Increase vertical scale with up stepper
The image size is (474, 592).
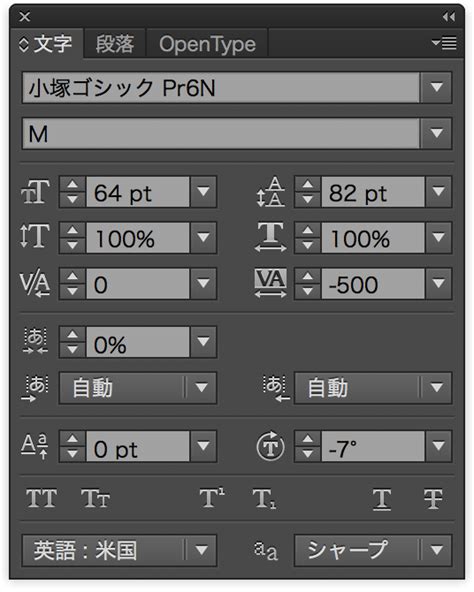[73, 230]
